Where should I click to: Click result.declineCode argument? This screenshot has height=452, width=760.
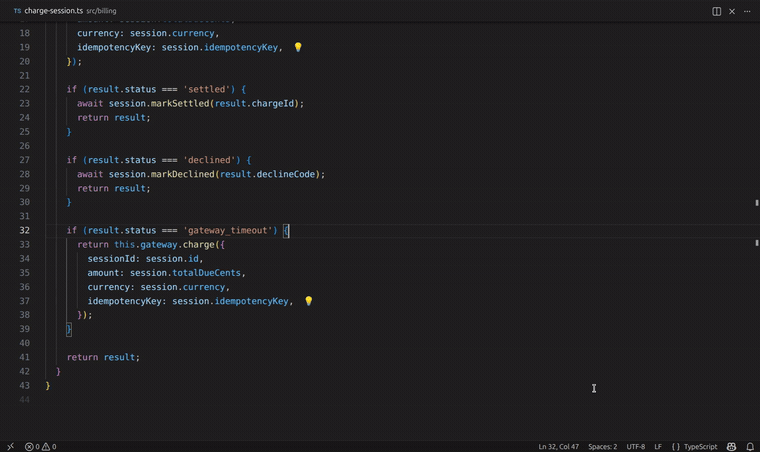pyautogui.click(x=268, y=174)
